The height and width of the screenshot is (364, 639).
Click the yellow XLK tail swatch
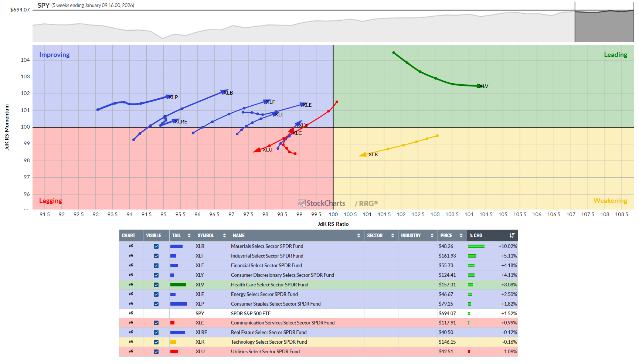173,342
